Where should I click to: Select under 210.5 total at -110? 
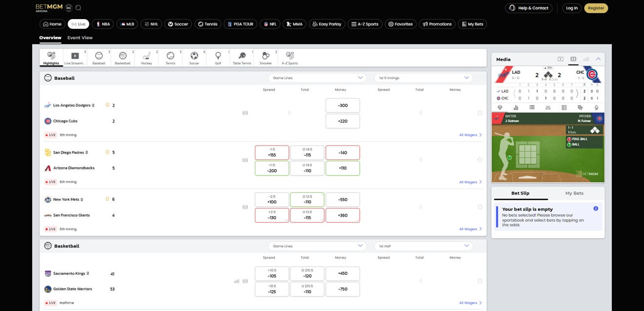307,289
